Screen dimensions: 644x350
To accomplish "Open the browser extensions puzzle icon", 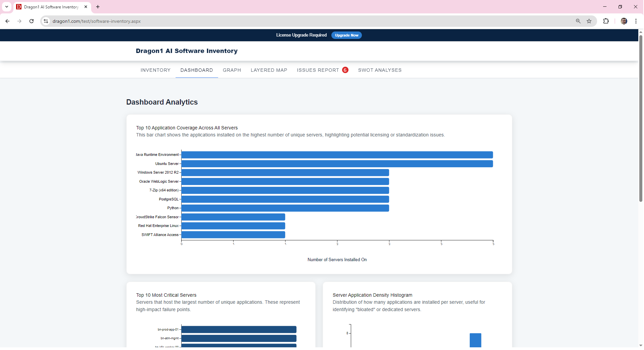I will click(606, 21).
